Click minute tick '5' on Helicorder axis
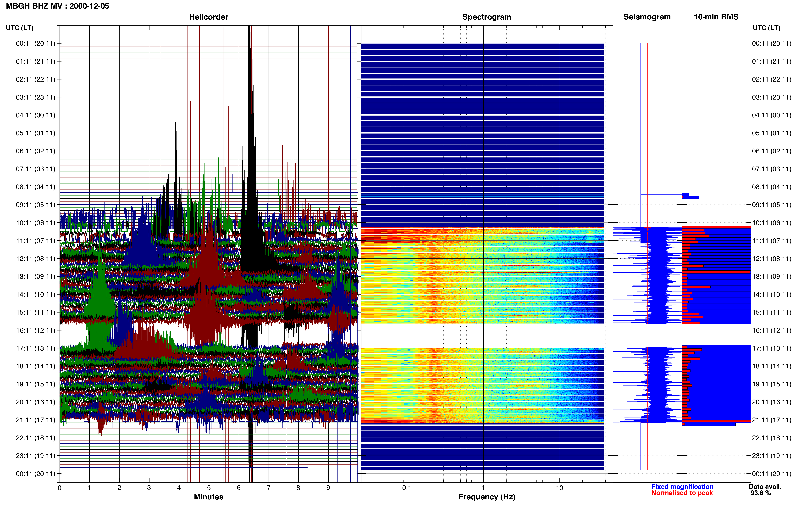This screenshot has width=812, height=508. 209,488
